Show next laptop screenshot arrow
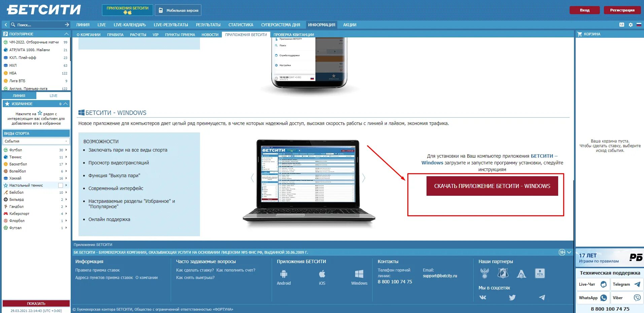644x313 pixels. 364,178
